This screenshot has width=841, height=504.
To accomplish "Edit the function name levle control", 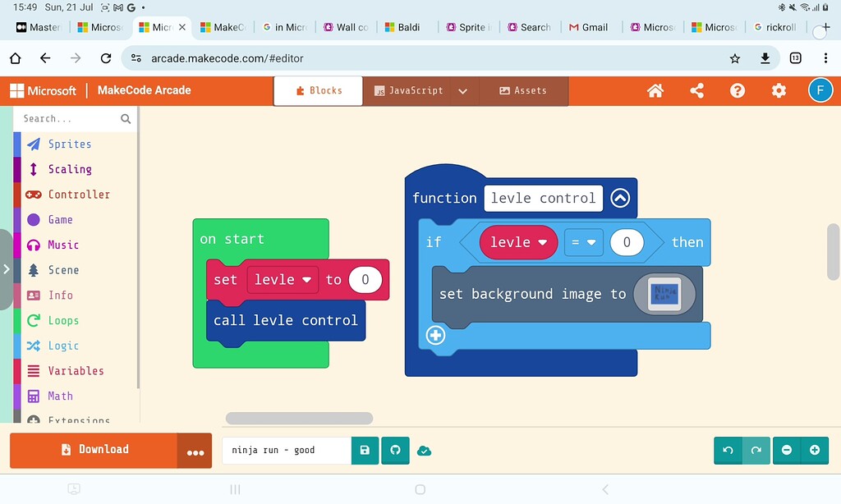I will [x=544, y=198].
